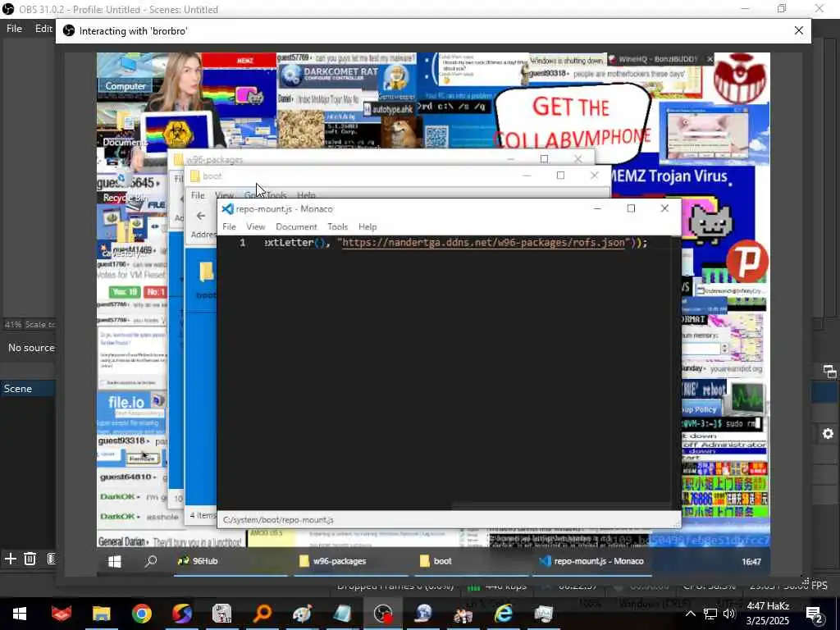The height and width of the screenshot is (630, 840).
Task: Open the network tray icon
Action: 710,614
